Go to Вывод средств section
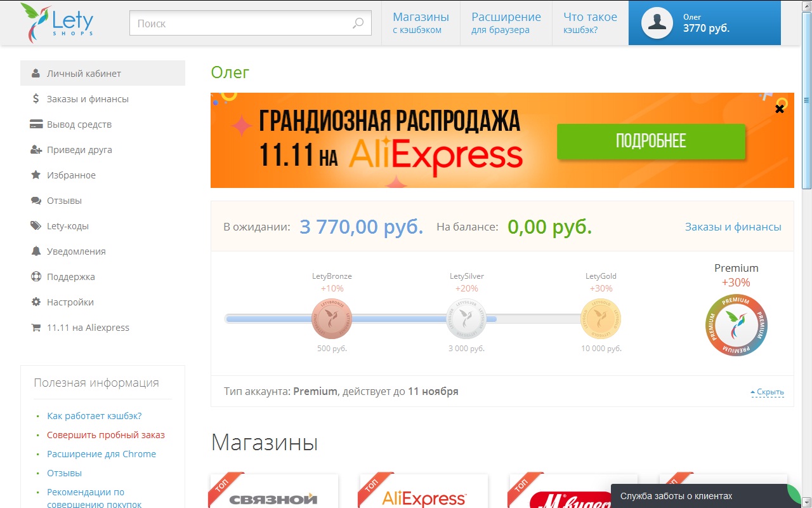Viewport: 812px width, 508px height. pyautogui.click(x=103, y=124)
